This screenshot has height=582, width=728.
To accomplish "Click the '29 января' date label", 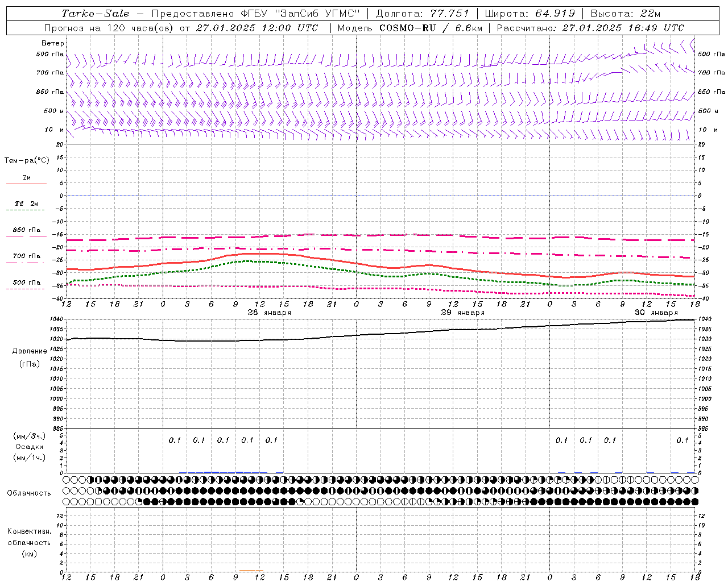I will [x=462, y=313].
